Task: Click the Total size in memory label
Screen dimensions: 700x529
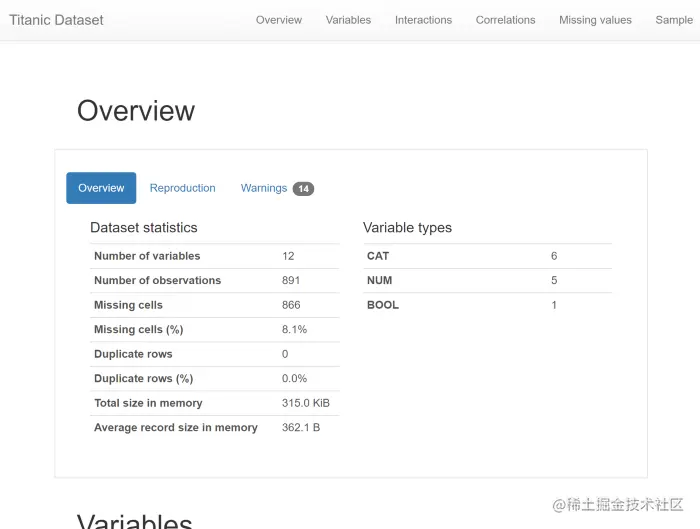Action: click(148, 403)
